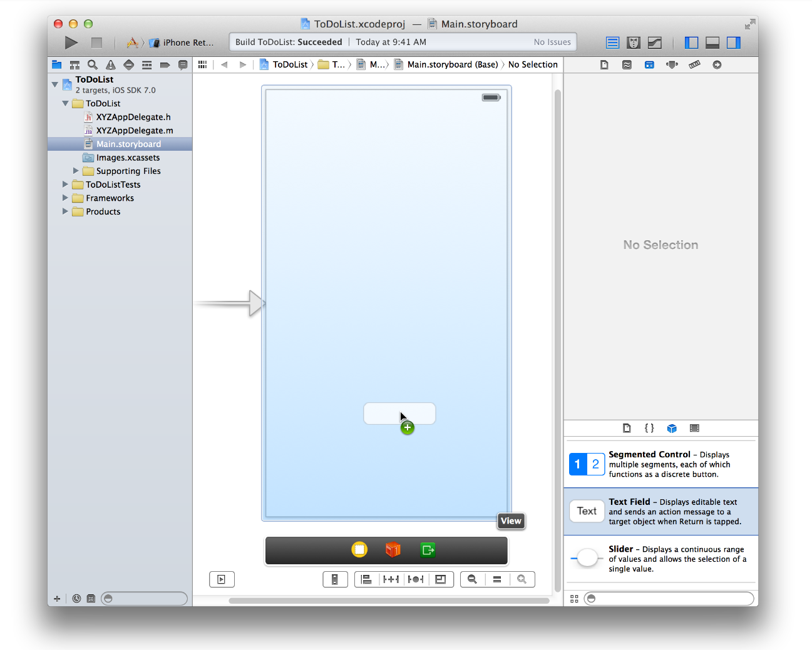Show the Connections inspector

717,64
